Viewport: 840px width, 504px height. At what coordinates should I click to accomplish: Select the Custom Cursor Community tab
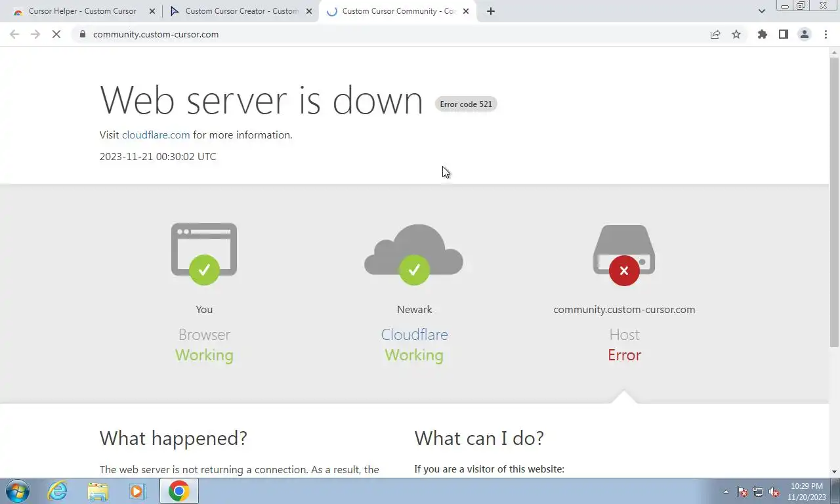point(398,11)
